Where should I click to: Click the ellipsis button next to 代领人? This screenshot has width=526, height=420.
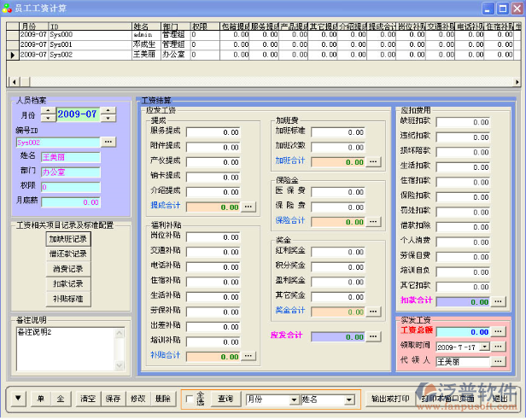[x=498, y=362]
